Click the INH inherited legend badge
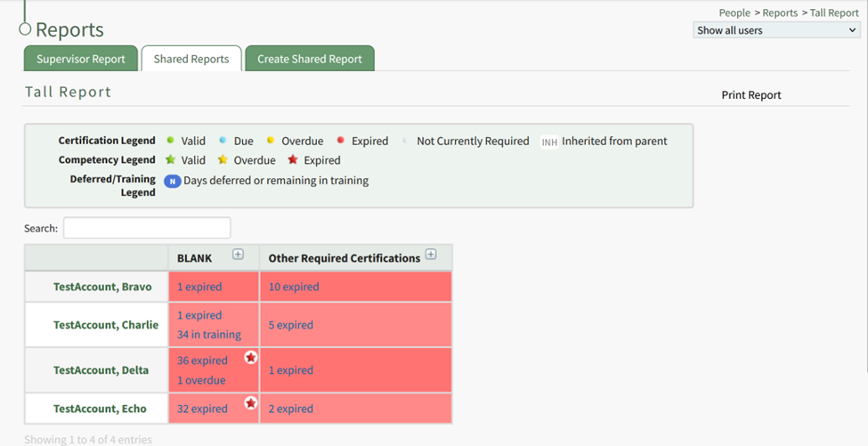Viewport: 868px width, 446px height. click(x=549, y=142)
